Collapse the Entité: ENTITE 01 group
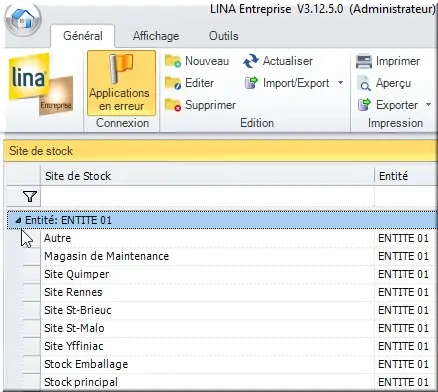Viewport: 438px width, 392px height. click(19, 220)
